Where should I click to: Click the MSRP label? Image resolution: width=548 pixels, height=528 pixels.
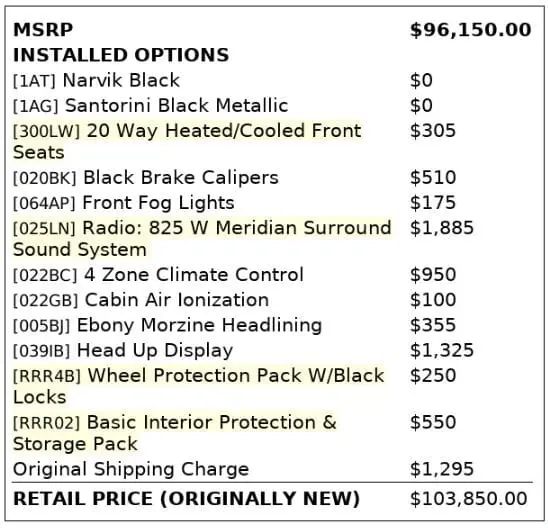click(x=43, y=30)
